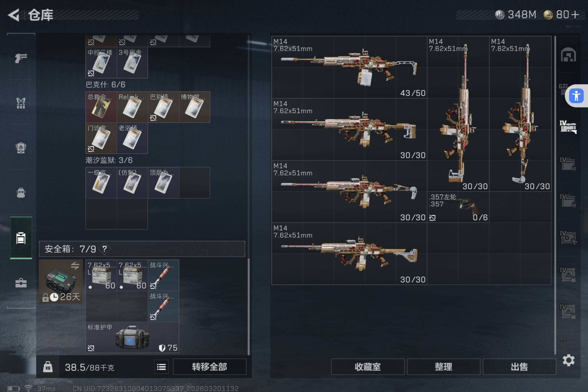Open the settings gear icon
The image size is (588, 392).
click(x=568, y=360)
